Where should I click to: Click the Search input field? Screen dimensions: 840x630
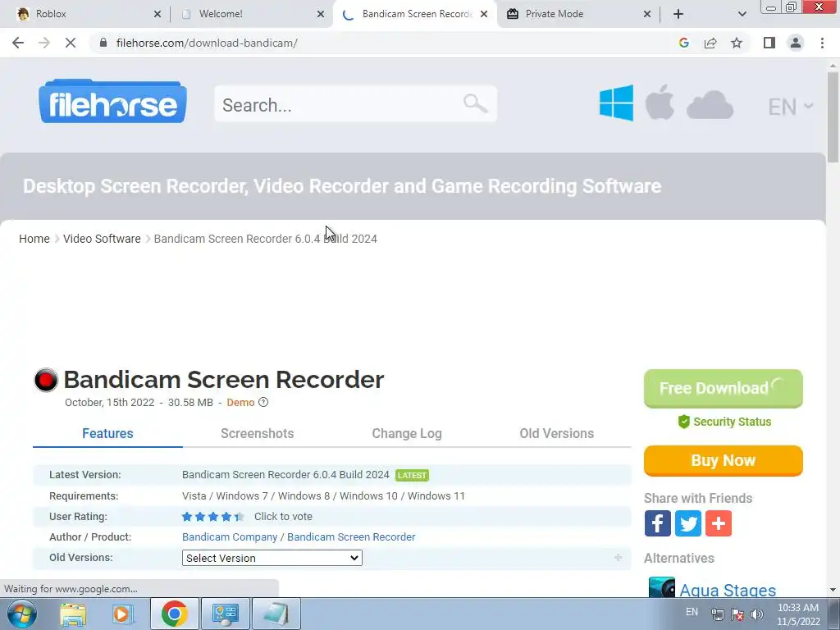356,104
